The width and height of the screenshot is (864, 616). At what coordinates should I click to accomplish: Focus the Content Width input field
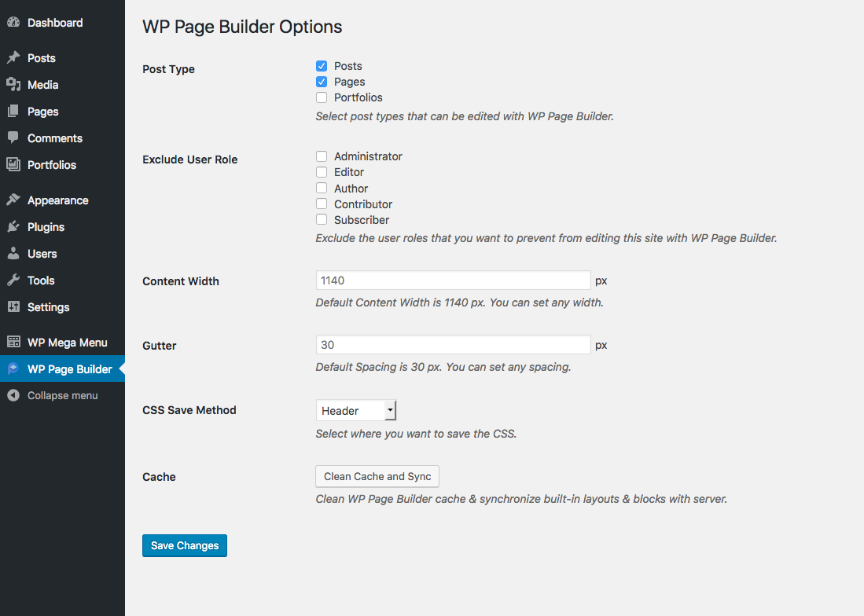pyautogui.click(x=453, y=280)
